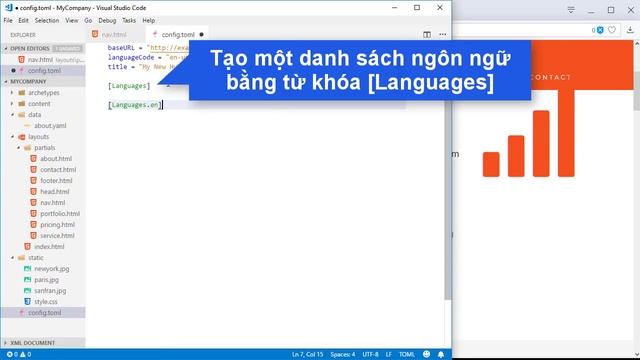This screenshot has height=360, width=640.
Task: Click CONTACT link in browser page
Action: coord(551,77)
